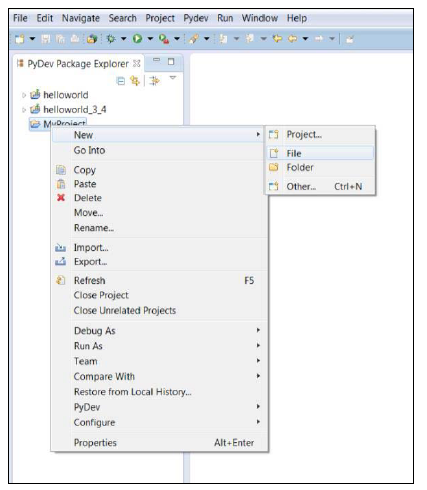The width and height of the screenshot is (427, 490).
Task: Click the Debug bug icon
Action: pyautogui.click(x=111, y=39)
